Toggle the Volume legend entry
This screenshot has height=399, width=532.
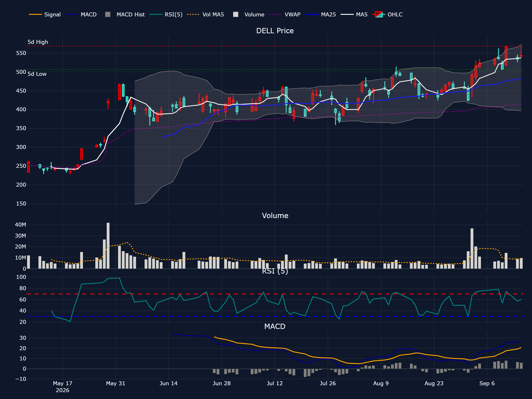pos(249,14)
